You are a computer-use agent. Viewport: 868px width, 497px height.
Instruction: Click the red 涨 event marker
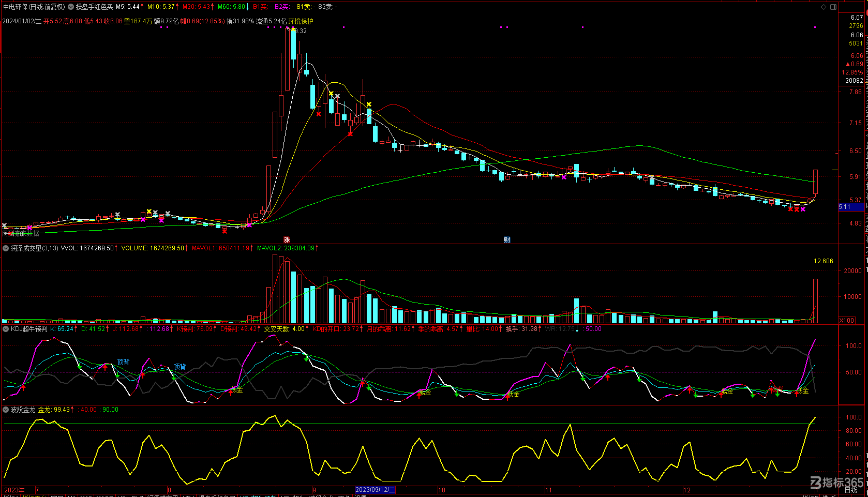pyautogui.click(x=287, y=240)
